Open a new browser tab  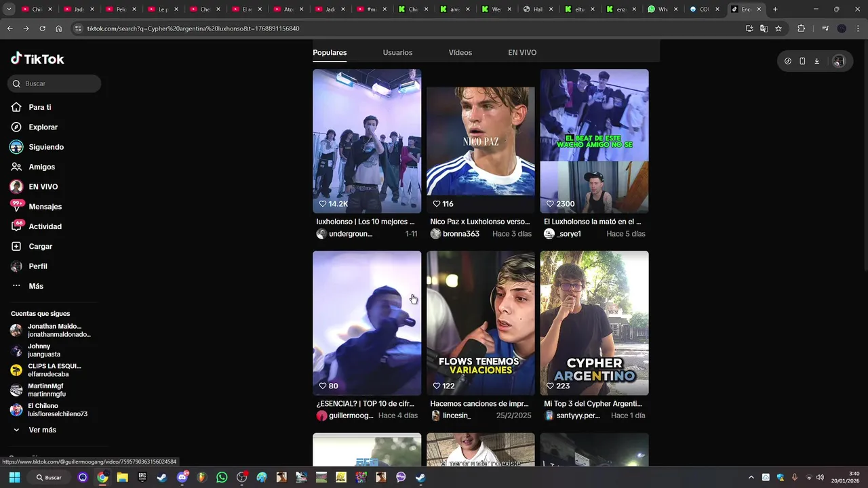click(x=775, y=9)
